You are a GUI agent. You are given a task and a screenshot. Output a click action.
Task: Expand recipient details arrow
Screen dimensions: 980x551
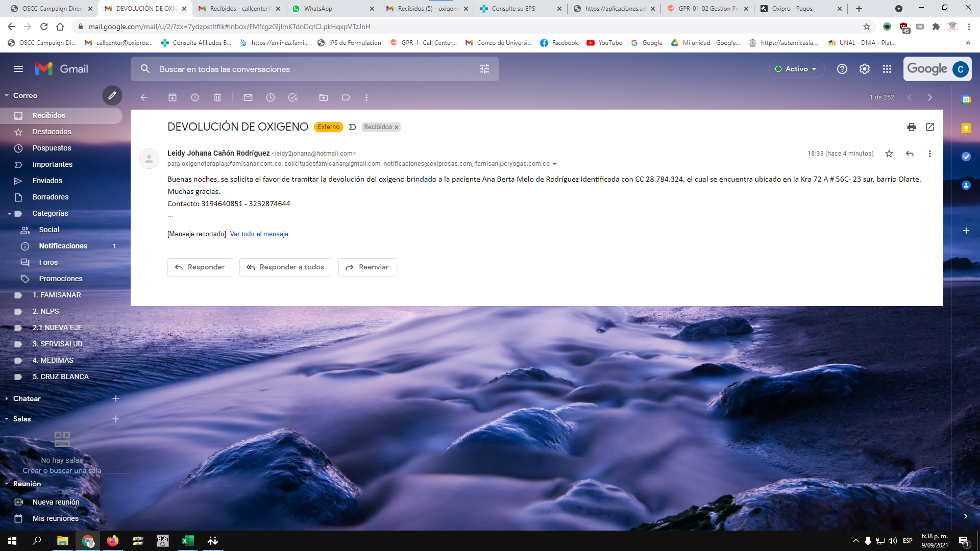pyautogui.click(x=555, y=164)
